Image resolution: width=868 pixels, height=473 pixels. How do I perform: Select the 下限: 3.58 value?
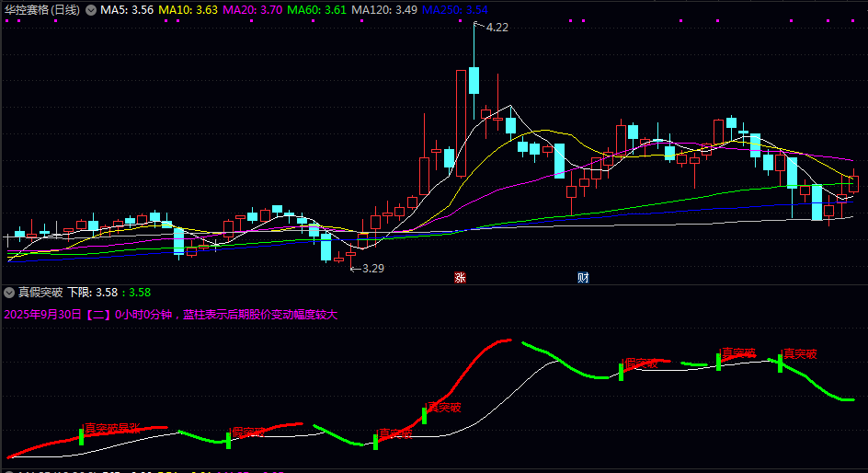pyautogui.click(x=93, y=293)
